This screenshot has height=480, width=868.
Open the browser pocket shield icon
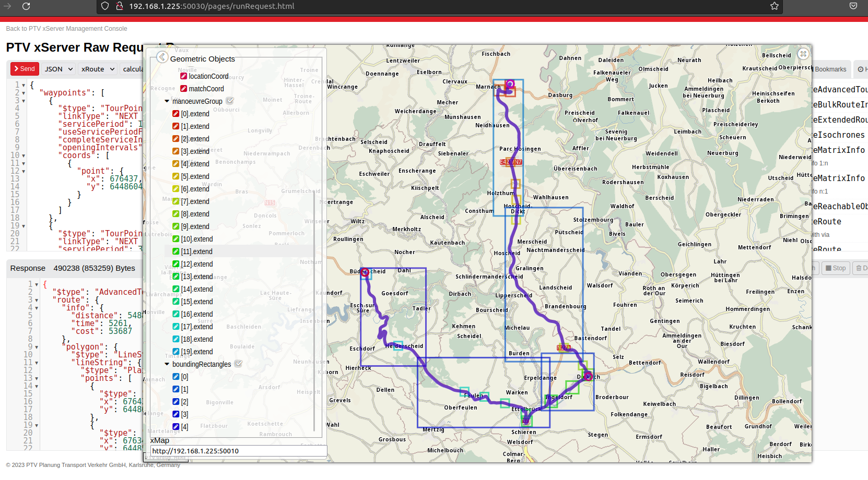coord(853,6)
